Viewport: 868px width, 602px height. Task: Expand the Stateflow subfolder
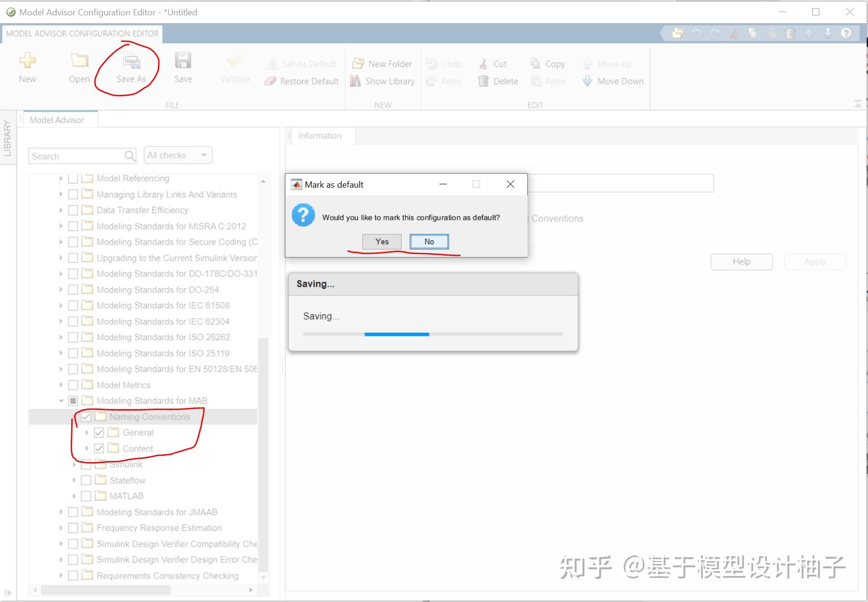[x=74, y=480]
